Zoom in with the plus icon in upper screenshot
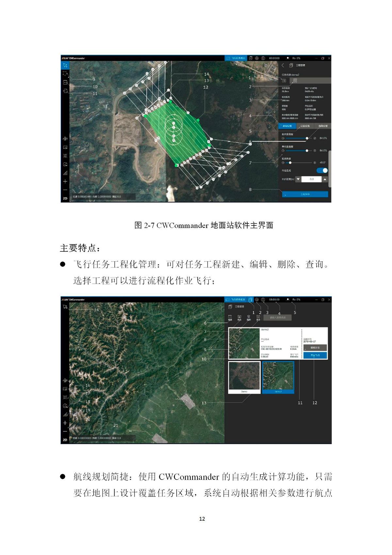Image resolution: width=392 pixels, height=555 pixels. tap(65, 181)
